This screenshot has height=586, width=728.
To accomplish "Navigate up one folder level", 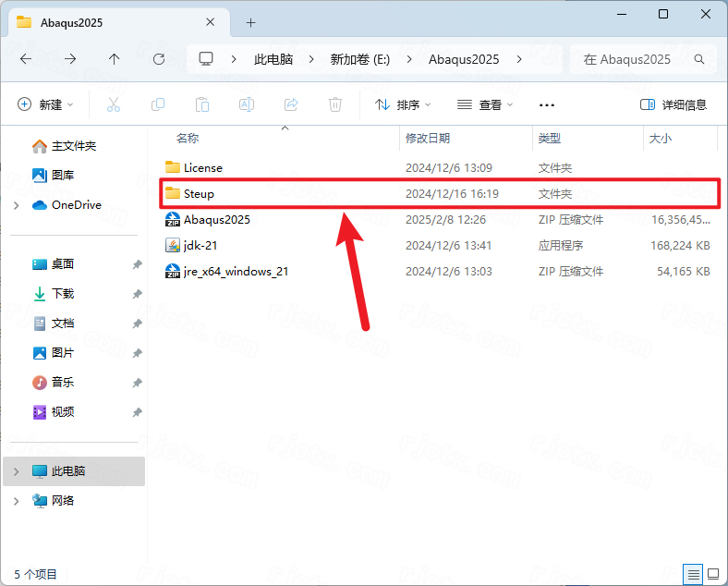I will (x=114, y=59).
